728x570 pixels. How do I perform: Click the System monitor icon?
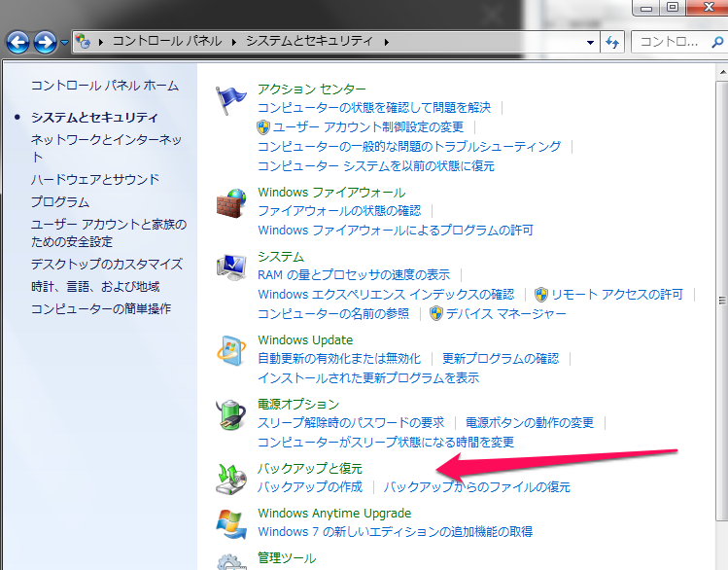coord(230,267)
